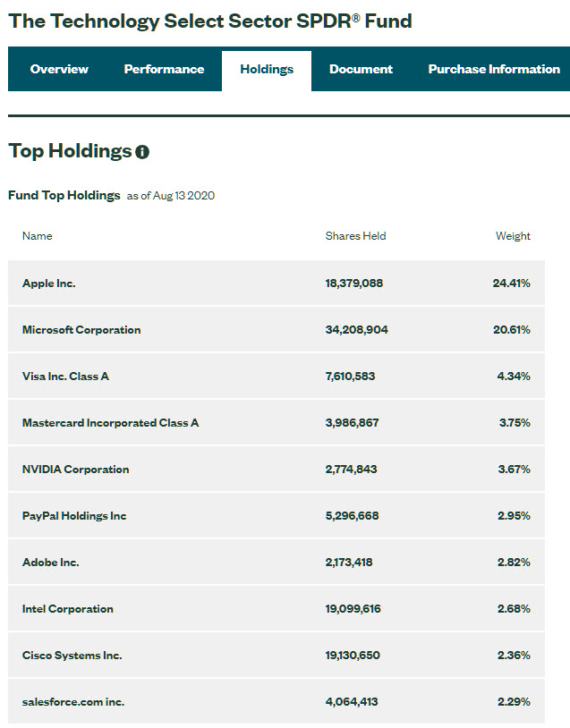Click the Technology Select Sector SPDR Fund title
This screenshot has width=570, height=728.
point(210,21)
